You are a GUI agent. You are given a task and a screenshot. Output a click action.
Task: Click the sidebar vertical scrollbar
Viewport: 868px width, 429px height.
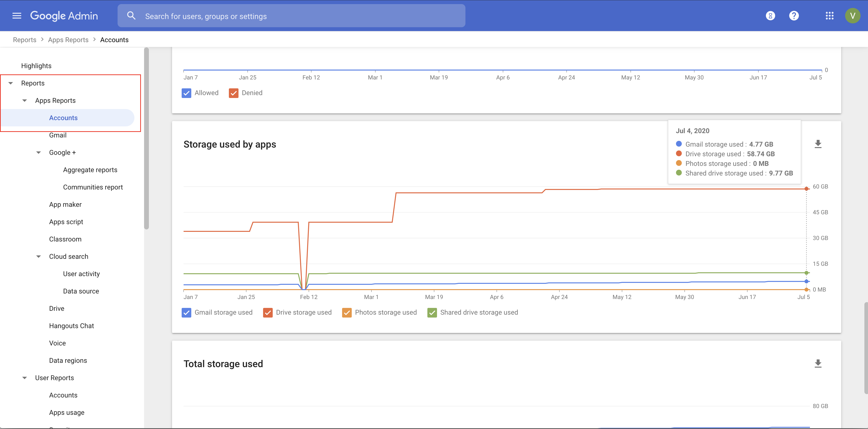click(146, 139)
